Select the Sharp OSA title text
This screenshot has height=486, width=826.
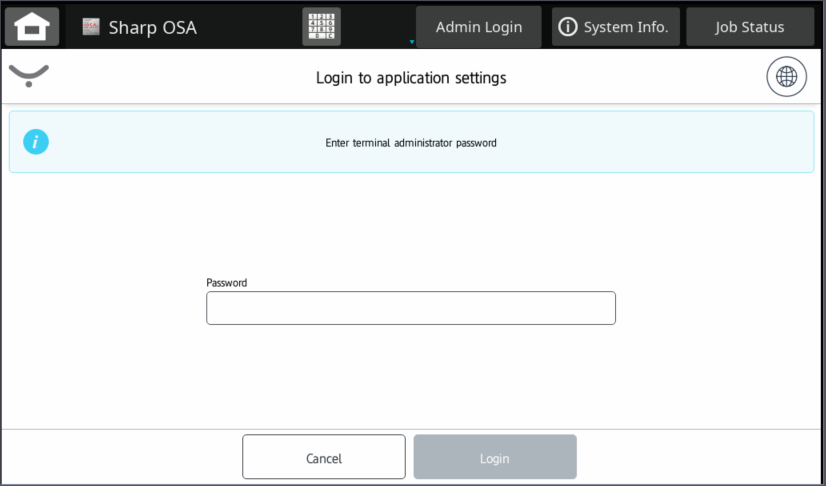tap(152, 27)
